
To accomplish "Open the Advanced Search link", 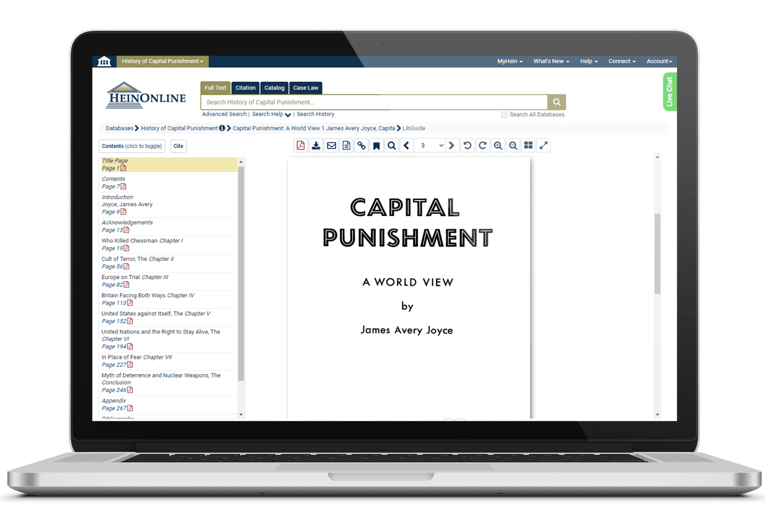I will 224,114.
